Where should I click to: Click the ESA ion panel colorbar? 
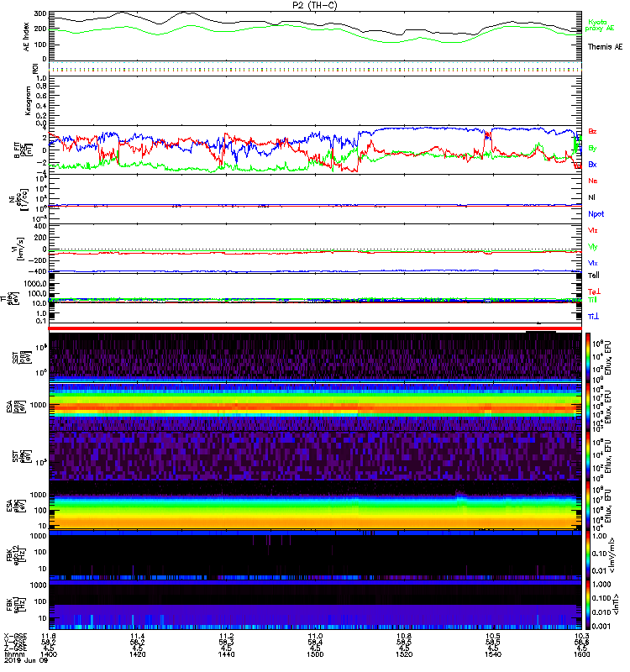pos(588,407)
